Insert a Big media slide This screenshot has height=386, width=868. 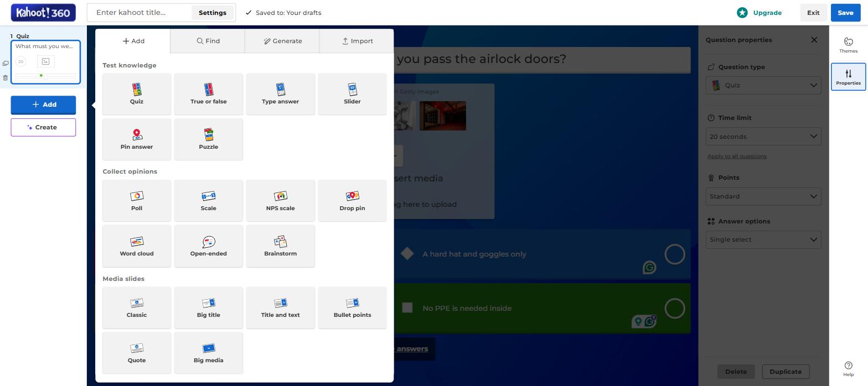coord(209,353)
